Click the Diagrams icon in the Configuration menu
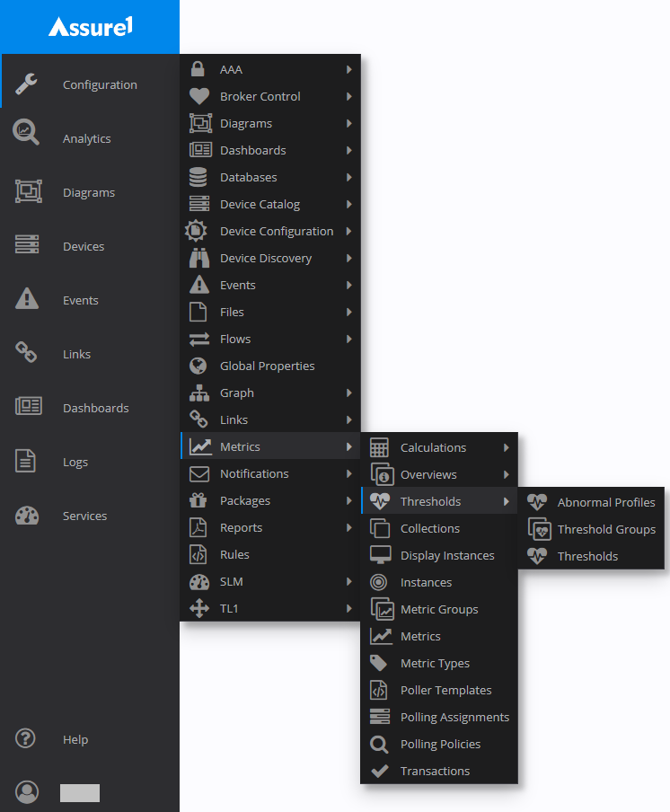Image resolution: width=670 pixels, height=812 pixels. click(x=200, y=123)
